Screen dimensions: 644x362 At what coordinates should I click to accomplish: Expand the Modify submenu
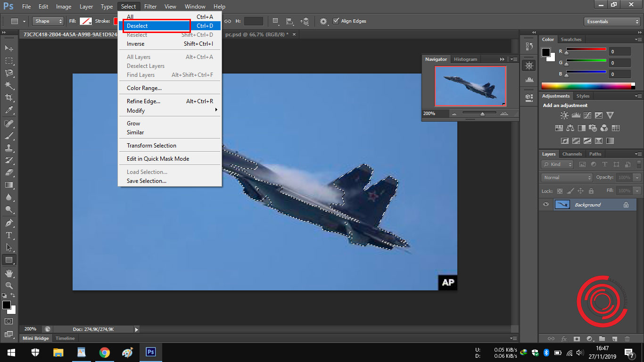click(x=170, y=110)
